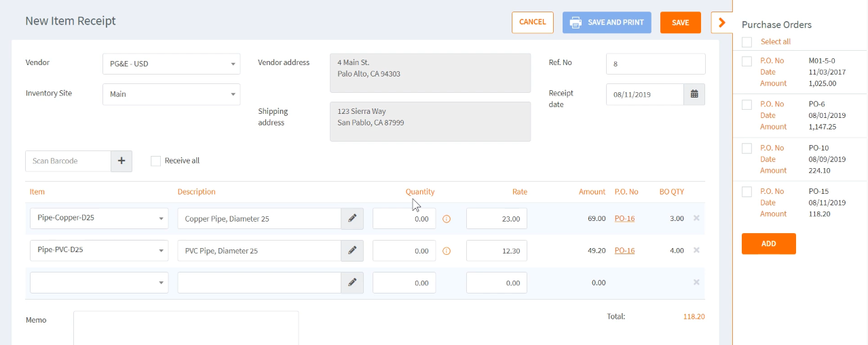Click the Receipt date field 08/11/2019
The image size is (868, 345).
point(645,94)
